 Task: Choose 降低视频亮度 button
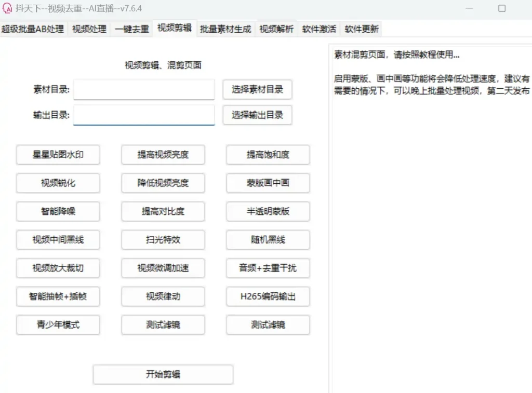(x=163, y=183)
